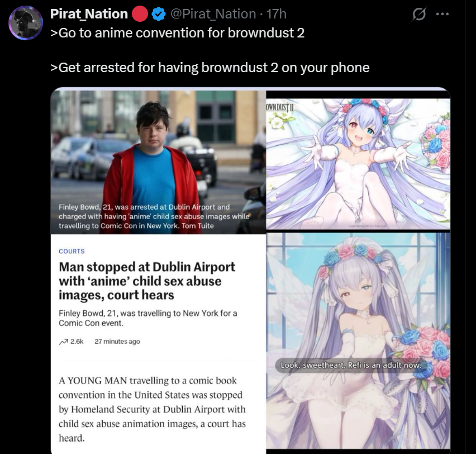The height and width of the screenshot is (454, 476).
Task: Click the Brown Dust II logo in image
Action: tap(280, 107)
